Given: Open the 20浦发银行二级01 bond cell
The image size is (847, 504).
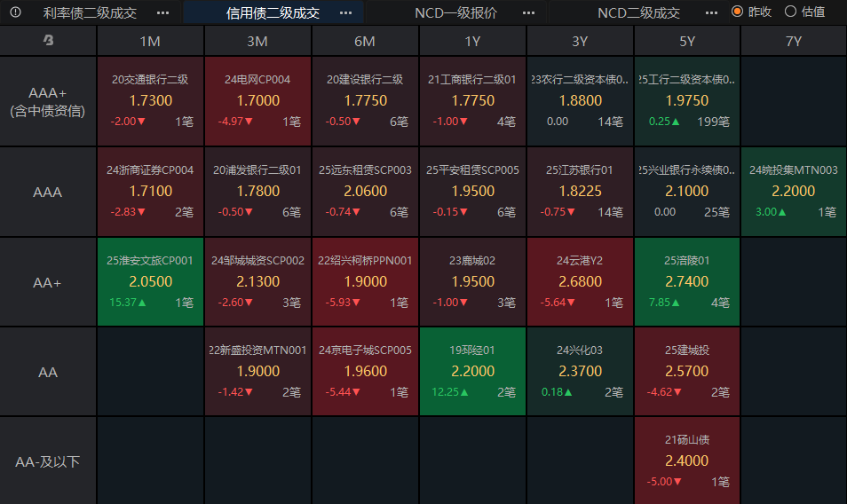Looking at the screenshot, I should tap(257, 192).
